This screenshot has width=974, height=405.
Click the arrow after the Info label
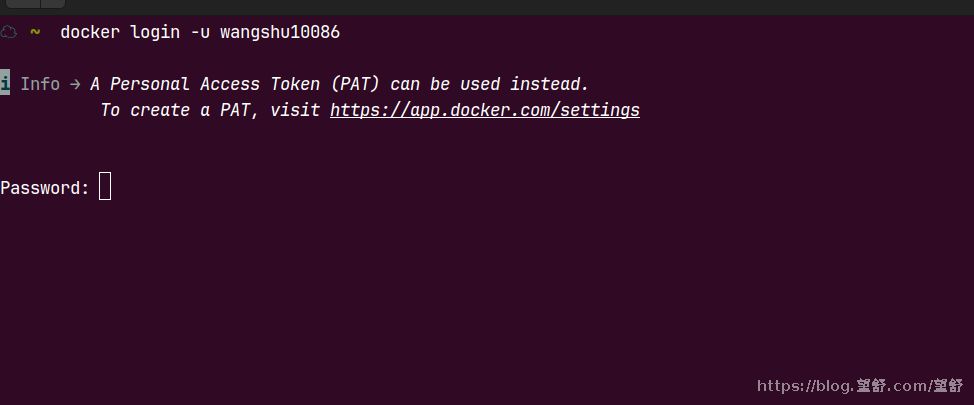(75, 84)
